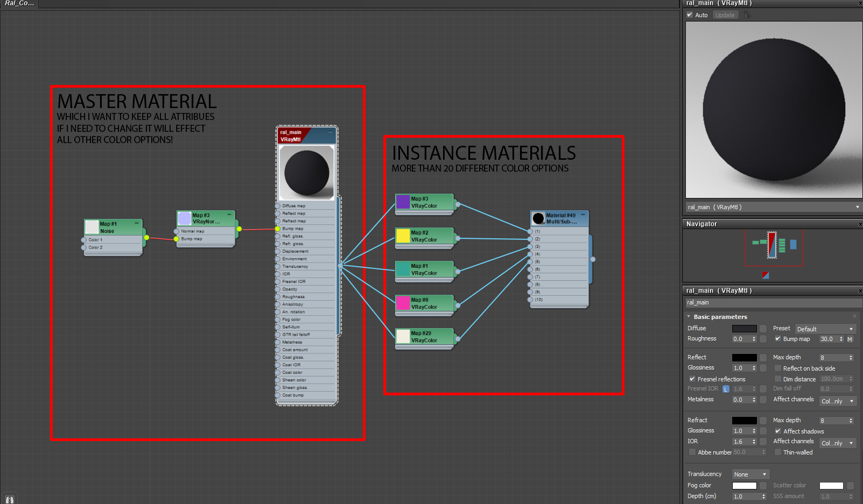Click the Color 1 input socket on Noise
The width and height of the screenshot is (863, 504).
click(84, 240)
